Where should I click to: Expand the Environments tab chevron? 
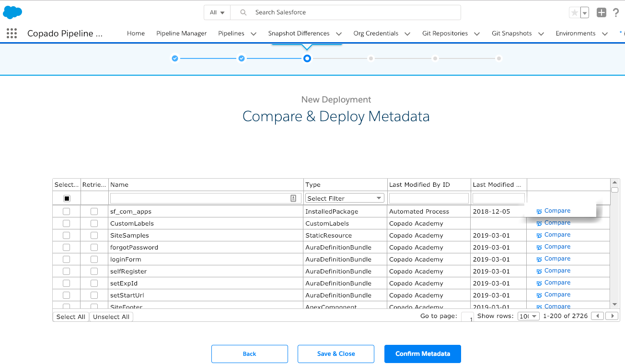[605, 34]
